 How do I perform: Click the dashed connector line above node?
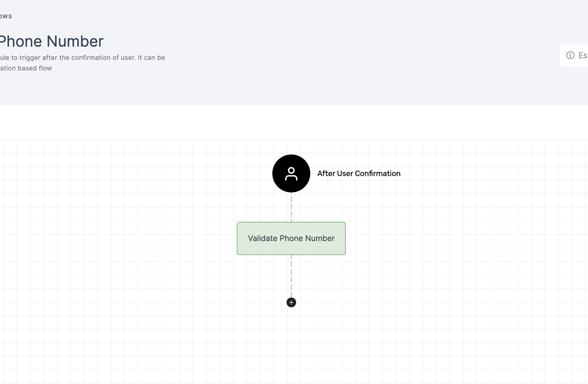tap(291, 207)
